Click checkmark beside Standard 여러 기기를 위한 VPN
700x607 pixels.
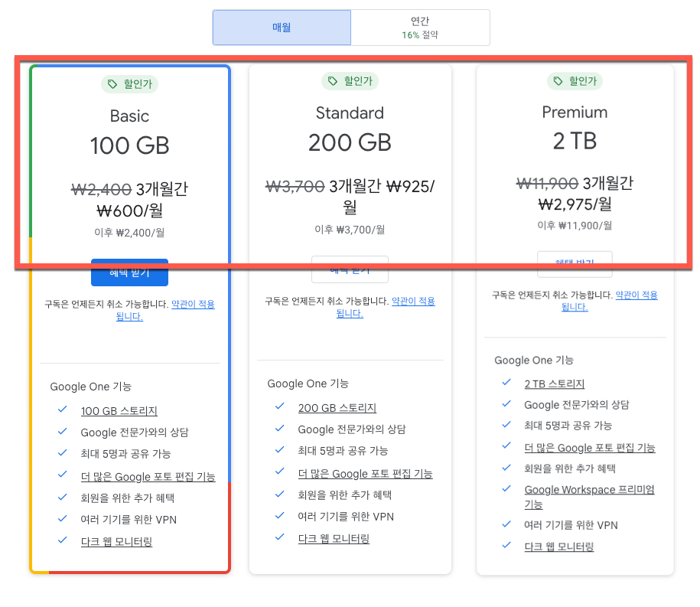[280, 515]
